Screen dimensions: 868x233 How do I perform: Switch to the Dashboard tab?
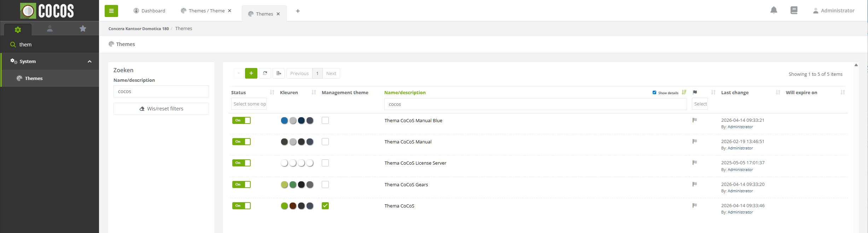[x=149, y=11]
